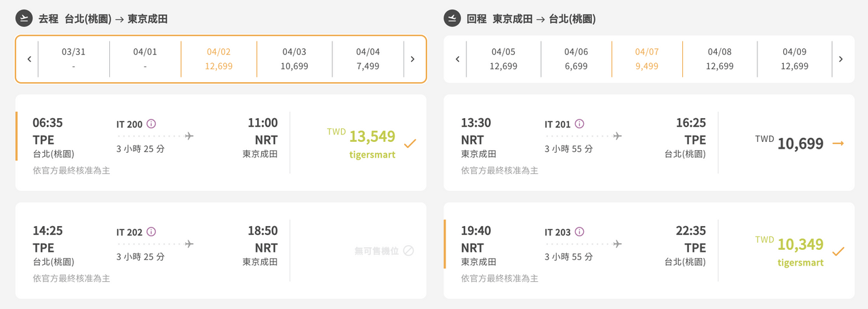Open info icon for flight IT 200
Image resolution: width=868 pixels, height=309 pixels.
[151, 124]
